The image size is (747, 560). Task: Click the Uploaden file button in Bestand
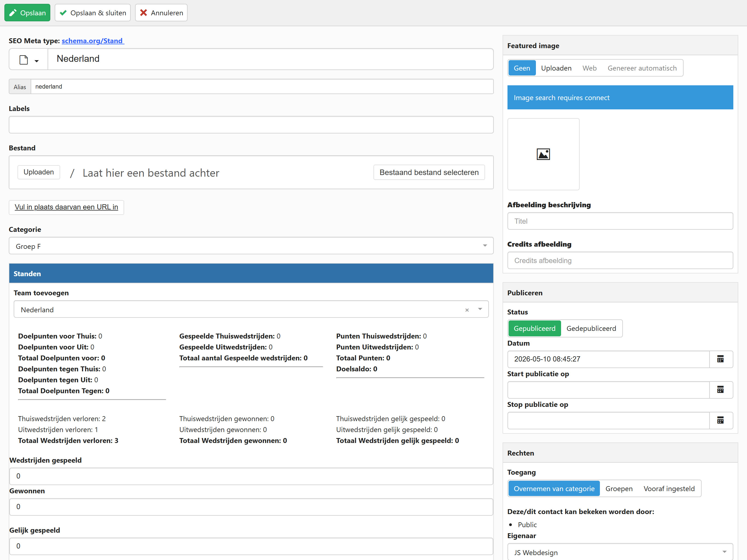pos(39,172)
